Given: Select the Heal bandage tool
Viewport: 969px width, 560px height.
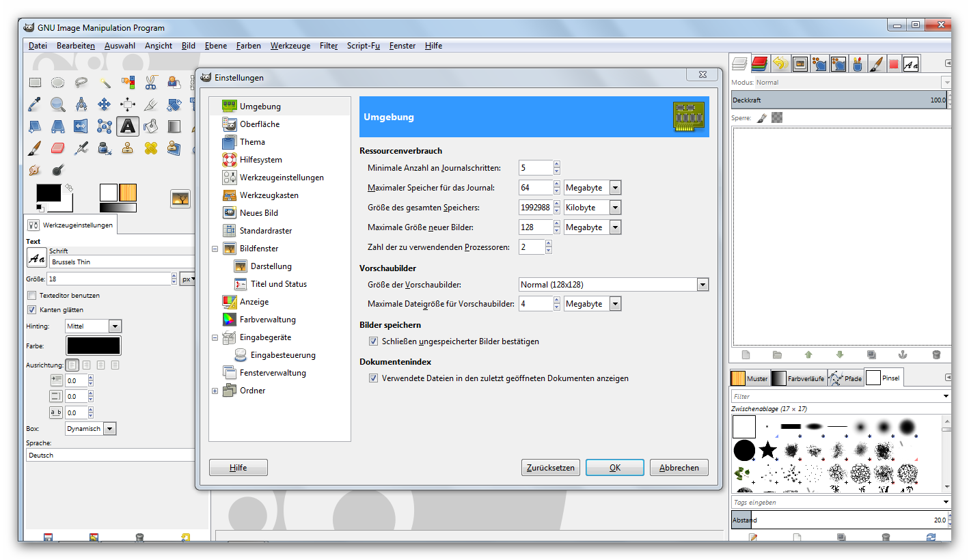Looking at the screenshot, I should pyautogui.click(x=151, y=148).
